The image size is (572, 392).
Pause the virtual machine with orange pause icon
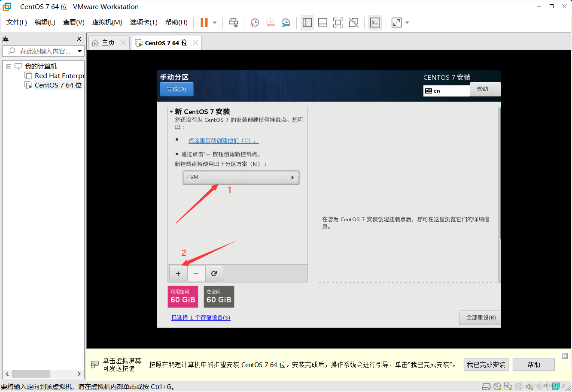pos(204,23)
